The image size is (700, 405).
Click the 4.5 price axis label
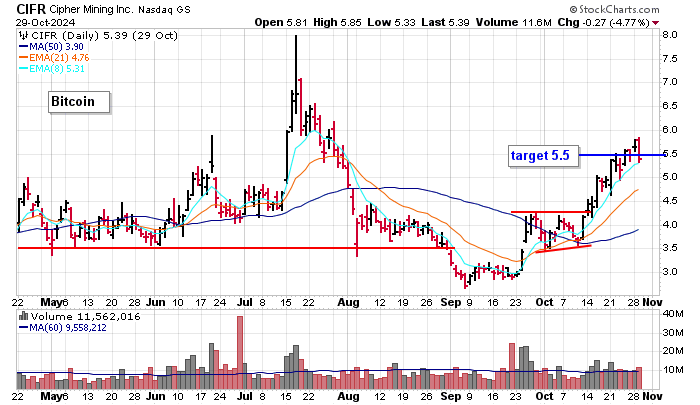tap(670, 200)
